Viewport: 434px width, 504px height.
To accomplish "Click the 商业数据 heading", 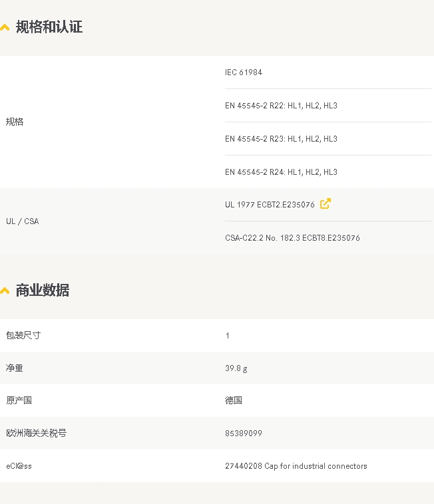I will pyautogui.click(x=43, y=290).
